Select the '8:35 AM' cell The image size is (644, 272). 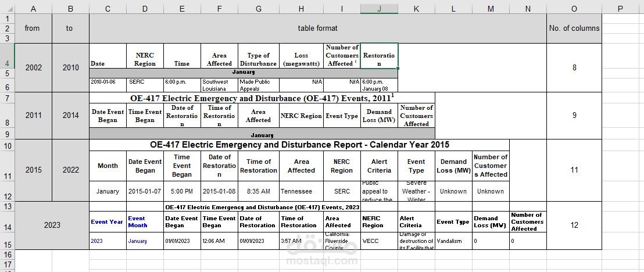[258, 191]
